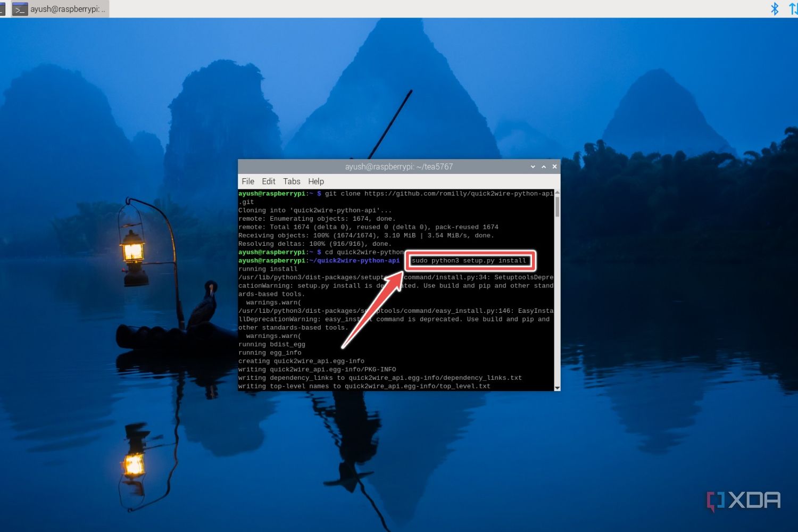The width and height of the screenshot is (798, 532).
Task: Click the cd quick2wire-python-api prompt line
Action: pos(351,252)
